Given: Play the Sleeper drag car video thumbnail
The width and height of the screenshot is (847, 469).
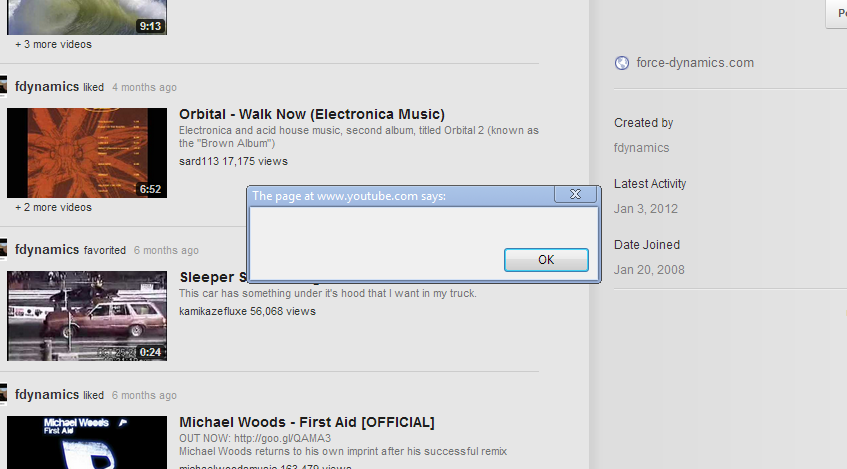Looking at the screenshot, I should point(86,315).
